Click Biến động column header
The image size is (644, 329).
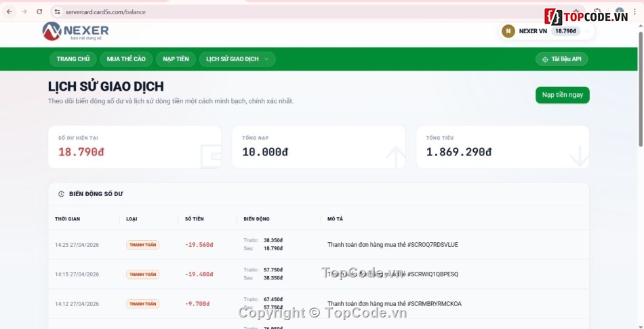coord(256,219)
